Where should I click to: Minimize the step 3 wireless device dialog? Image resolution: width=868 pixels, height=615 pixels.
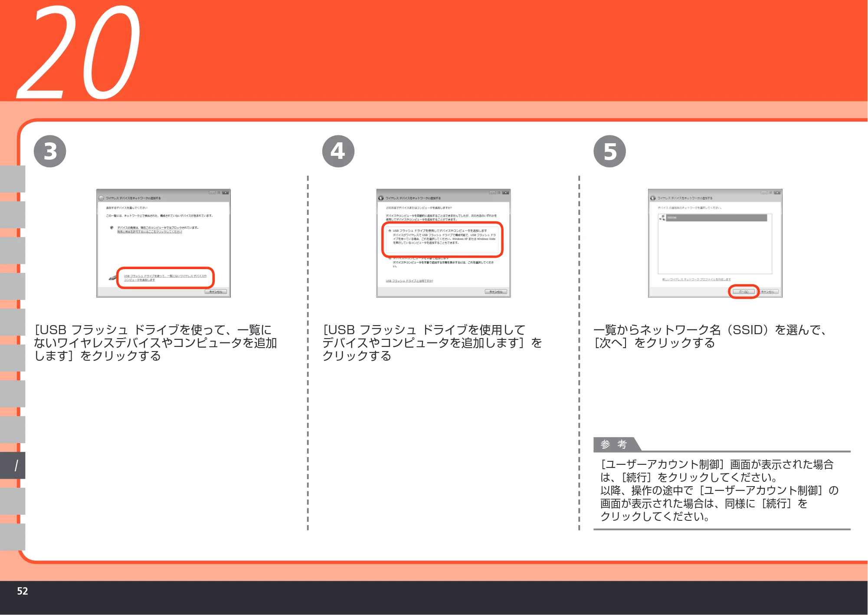[x=212, y=193]
